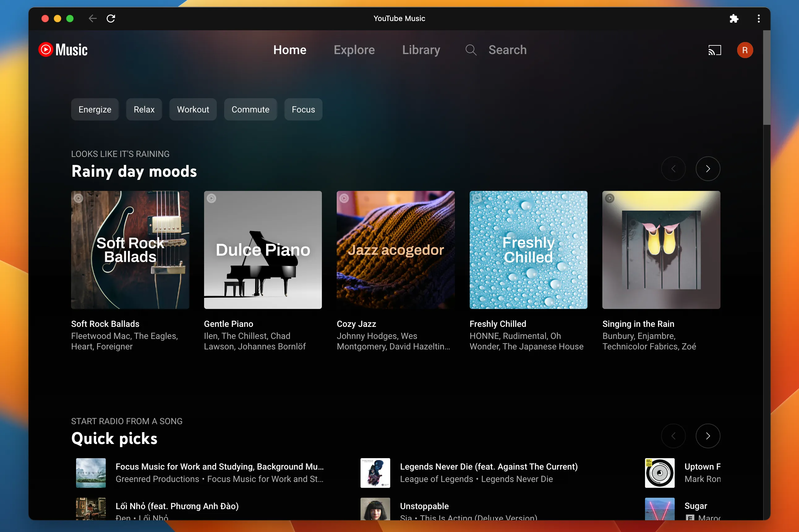The width and height of the screenshot is (799, 532).
Task: Click the YouTube Music logo
Action: [x=63, y=50]
